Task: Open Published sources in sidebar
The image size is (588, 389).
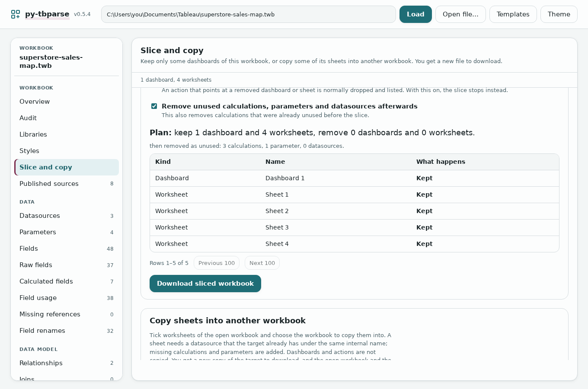Action: pyautogui.click(x=67, y=184)
